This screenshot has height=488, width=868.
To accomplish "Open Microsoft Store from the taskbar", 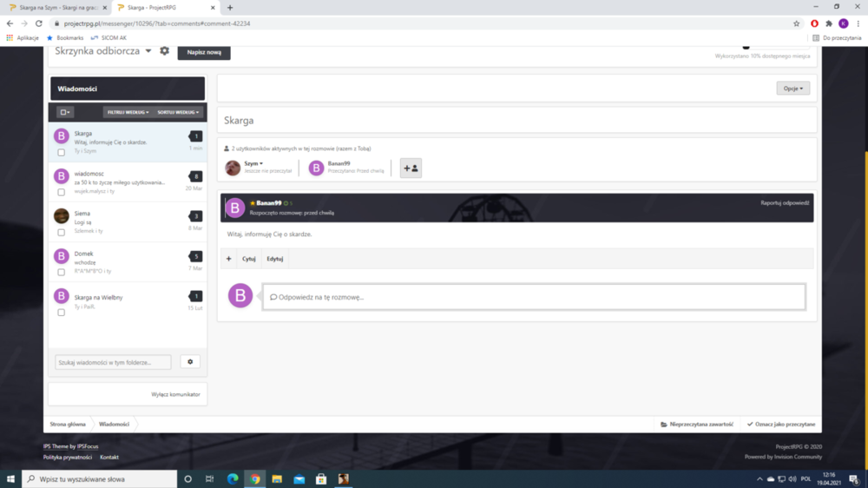I will pos(321,479).
